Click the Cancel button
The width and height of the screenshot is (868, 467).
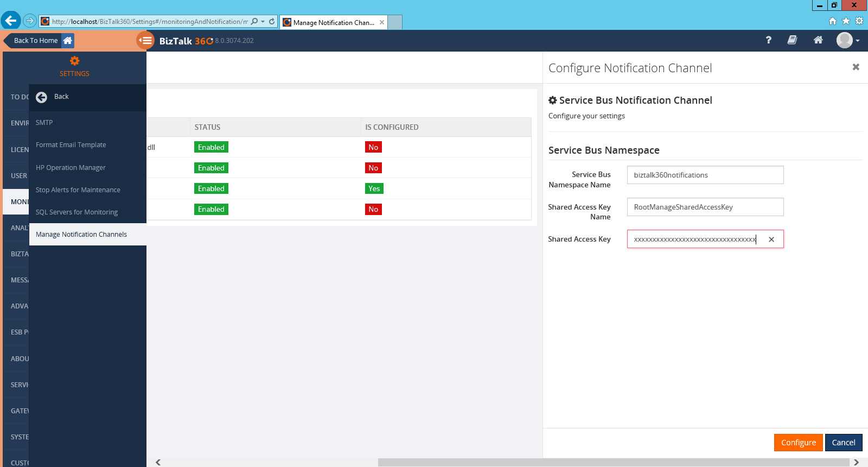[x=844, y=443]
